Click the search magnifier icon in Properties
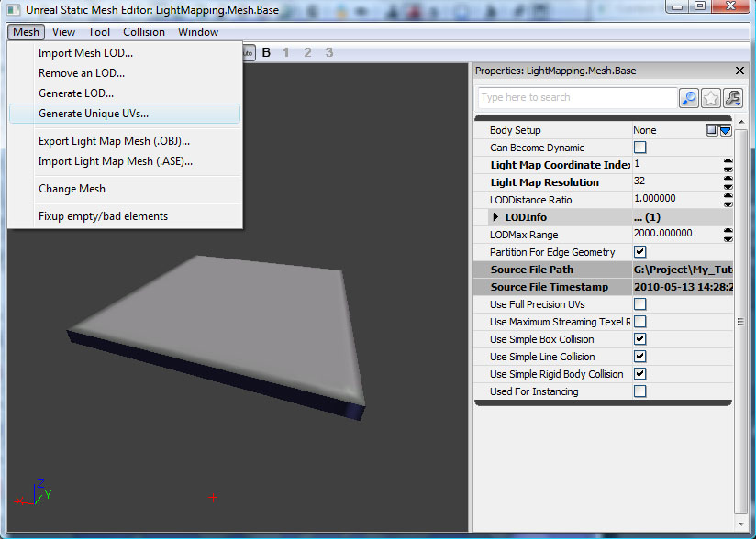Image resolution: width=756 pixels, height=539 pixels. point(688,97)
